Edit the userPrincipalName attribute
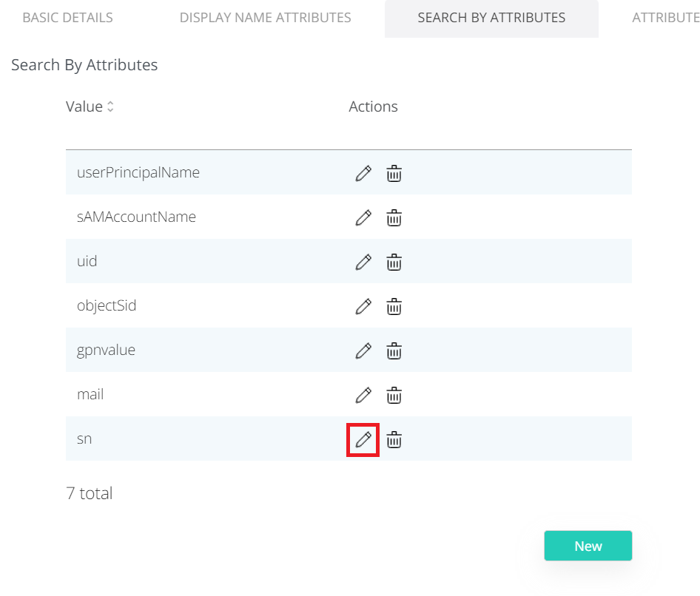 click(363, 174)
